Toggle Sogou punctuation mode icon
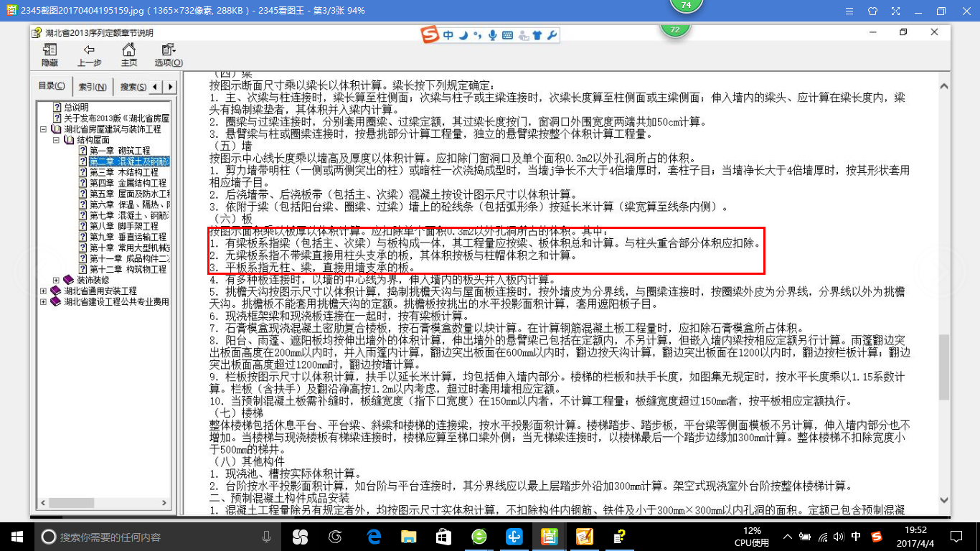Screen dimensions: 980x551 pos(477,36)
